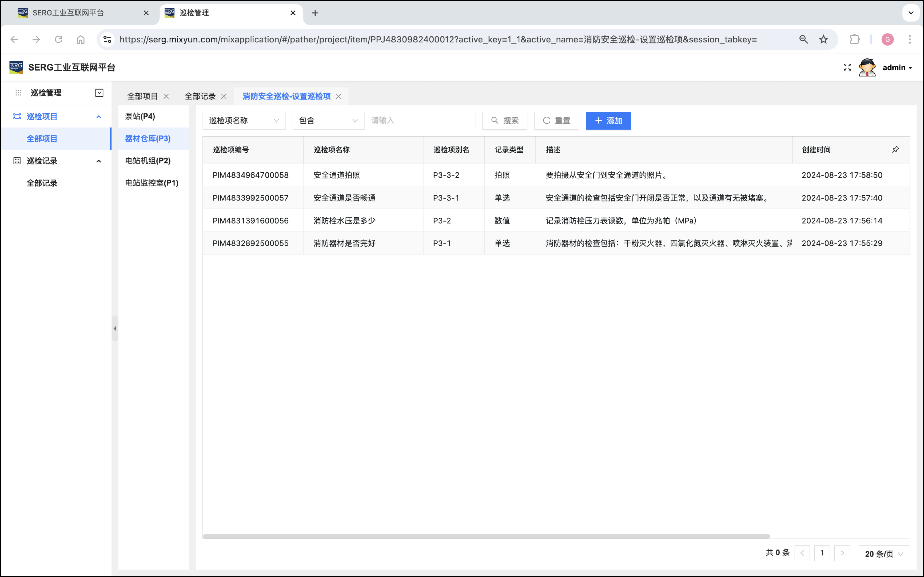Click the fullscreen toggle icon in header
This screenshot has width=924, height=577.
pos(847,67)
